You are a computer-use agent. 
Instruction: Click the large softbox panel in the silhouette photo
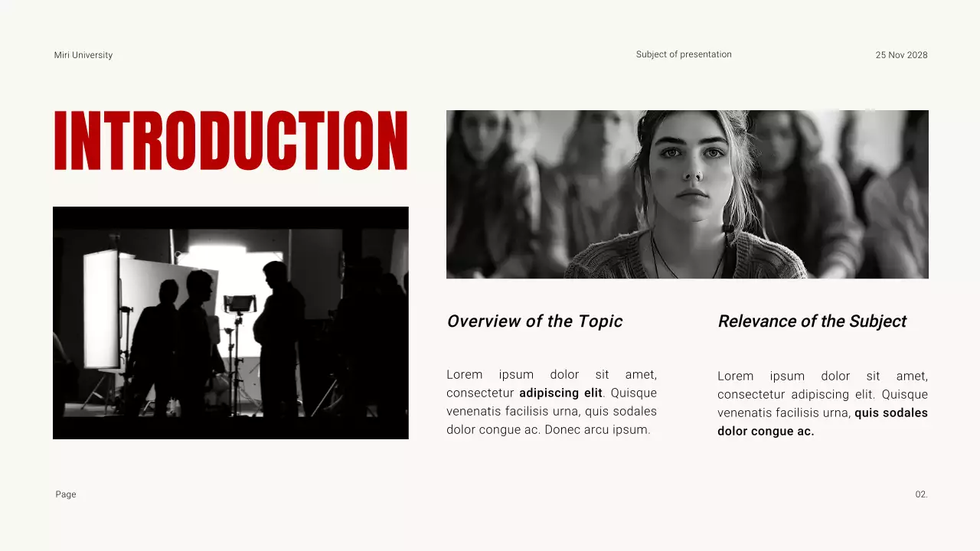click(102, 310)
